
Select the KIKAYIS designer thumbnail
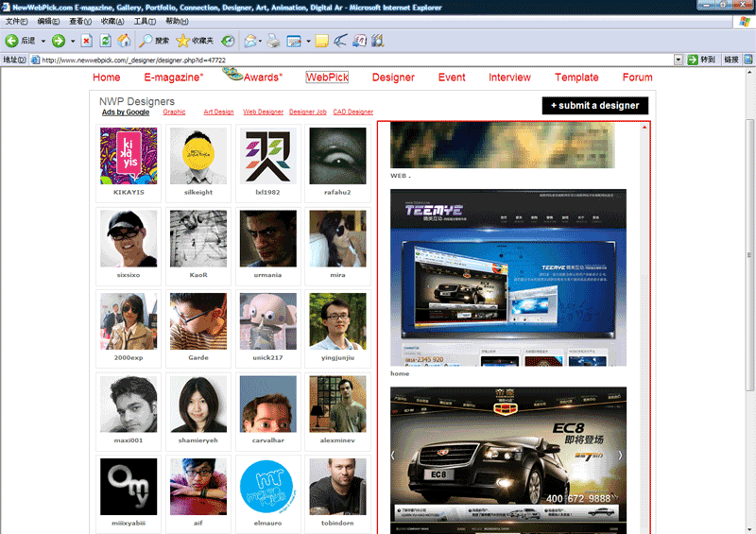(129, 157)
